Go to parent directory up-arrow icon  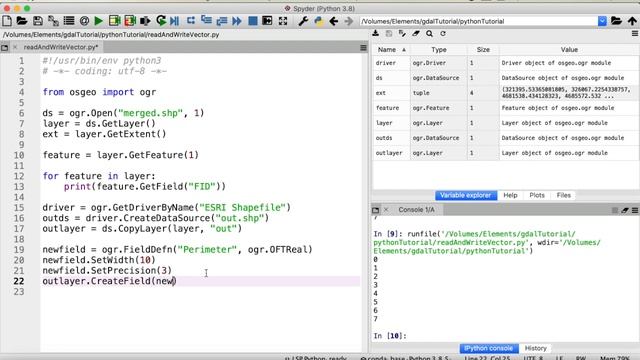[x=632, y=21]
